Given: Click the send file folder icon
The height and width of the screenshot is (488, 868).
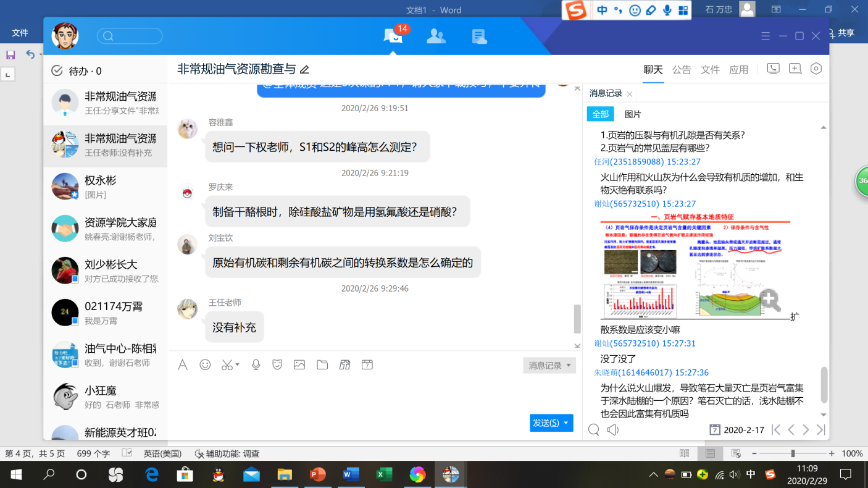Looking at the screenshot, I should tap(322, 365).
